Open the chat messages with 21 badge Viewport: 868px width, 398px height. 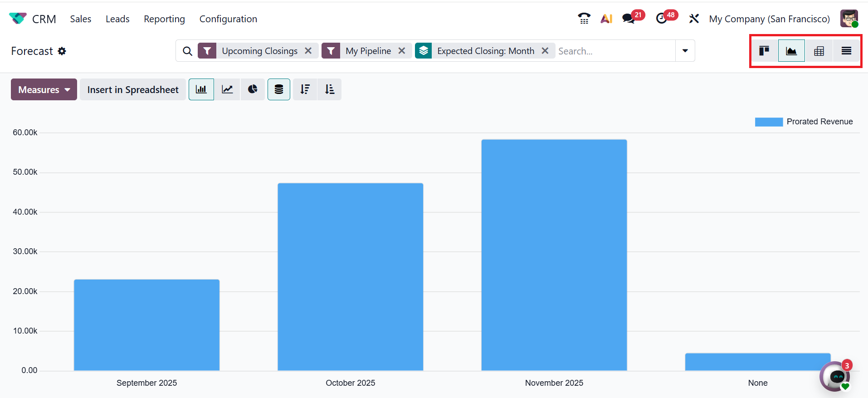coord(629,19)
